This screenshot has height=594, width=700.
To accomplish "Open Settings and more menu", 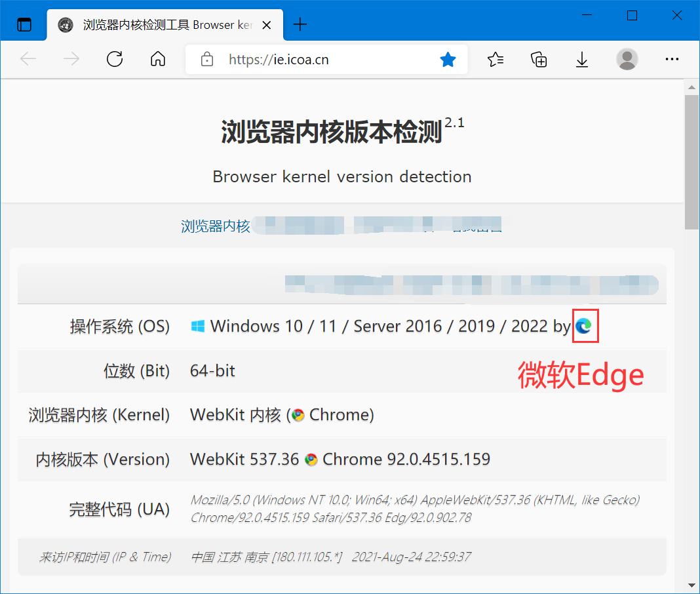I will [x=672, y=59].
